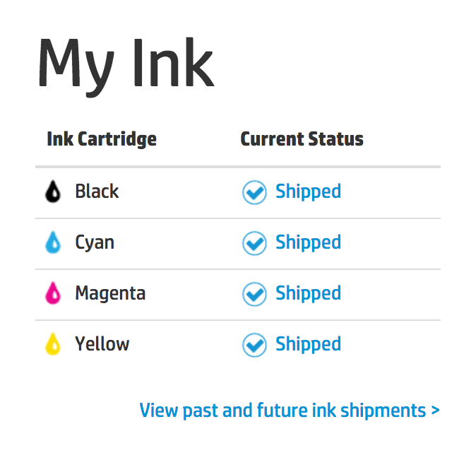This screenshot has width=476, height=465.
Task: Click the checkmark icon in Black row
Action: click(254, 192)
